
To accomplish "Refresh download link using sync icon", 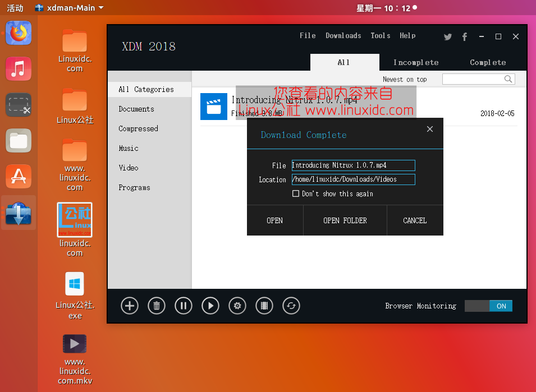I will tap(291, 306).
